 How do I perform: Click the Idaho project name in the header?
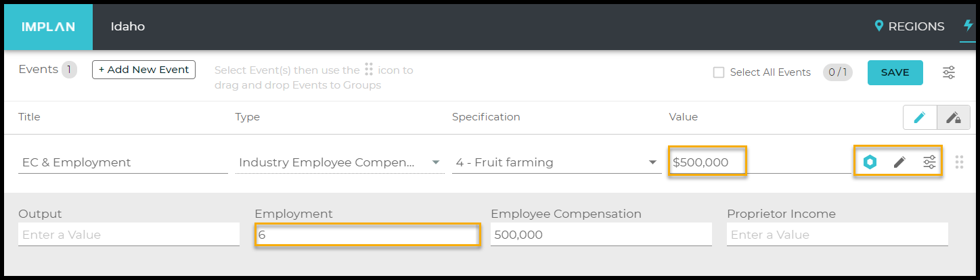[128, 26]
